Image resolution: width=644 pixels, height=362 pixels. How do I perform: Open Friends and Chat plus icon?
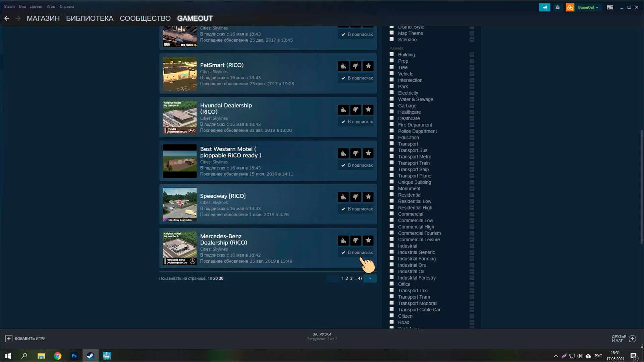coord(632,339)
